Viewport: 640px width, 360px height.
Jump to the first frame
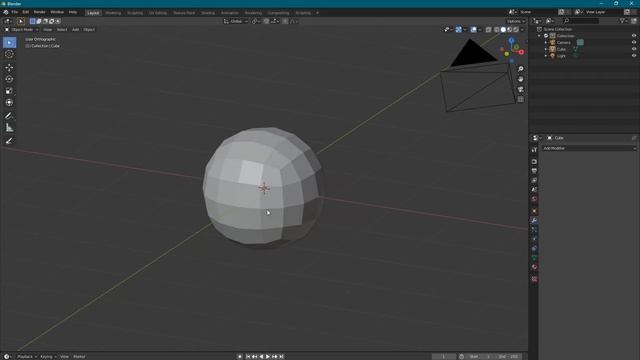248,357
